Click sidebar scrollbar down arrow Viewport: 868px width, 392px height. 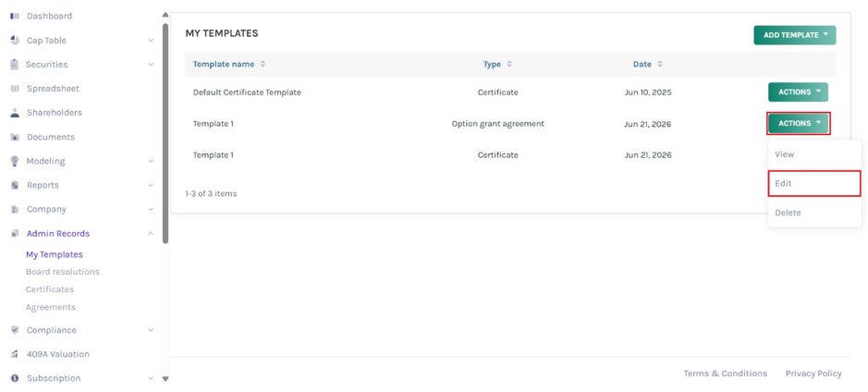165,379
